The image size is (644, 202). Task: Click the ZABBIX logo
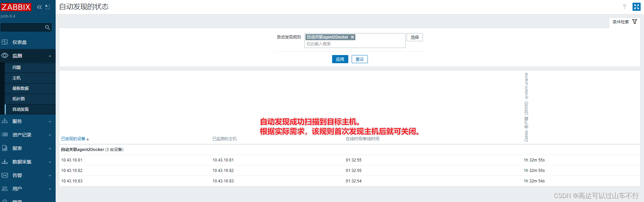pyautogui.click(x=16, y=7)
